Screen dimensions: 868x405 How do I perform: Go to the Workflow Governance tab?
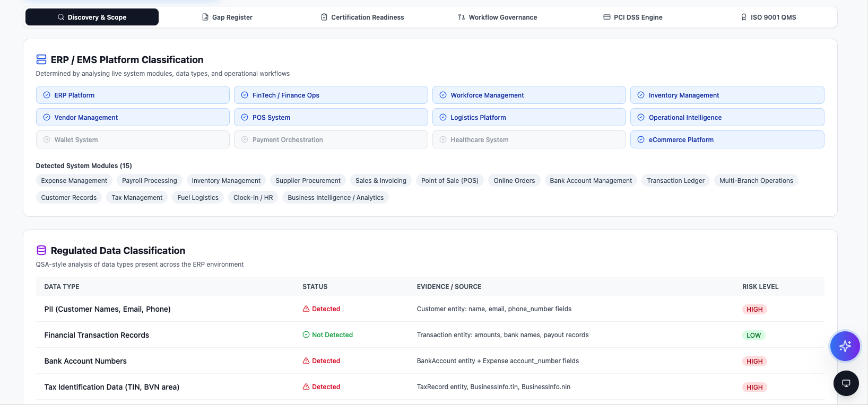[498, 17]
